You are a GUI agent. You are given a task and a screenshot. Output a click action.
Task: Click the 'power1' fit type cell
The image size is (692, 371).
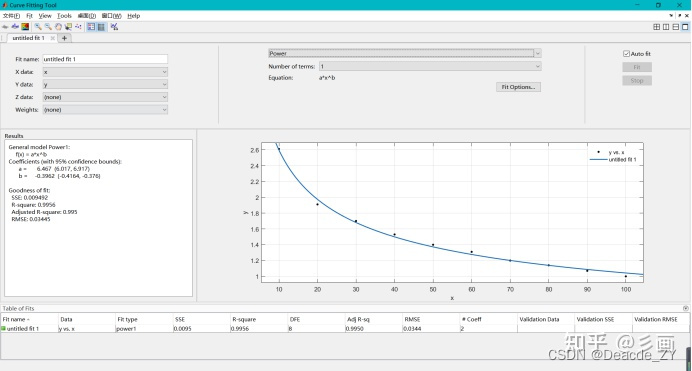(x=144, y=329)
